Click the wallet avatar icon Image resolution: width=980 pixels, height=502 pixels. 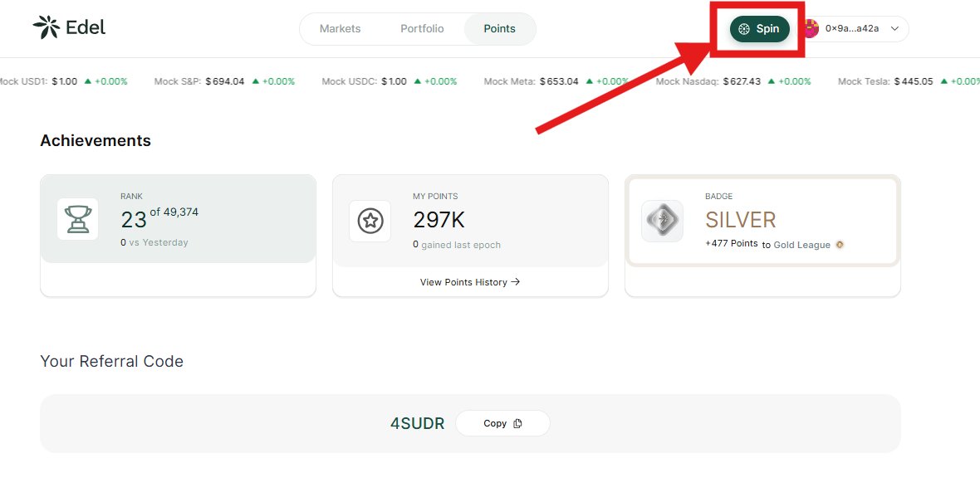811,29
